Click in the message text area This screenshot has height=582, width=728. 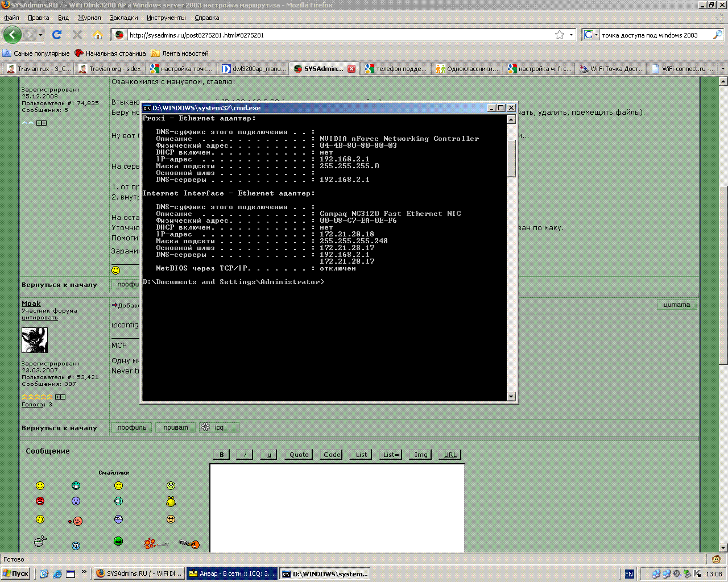click(337, 508)
